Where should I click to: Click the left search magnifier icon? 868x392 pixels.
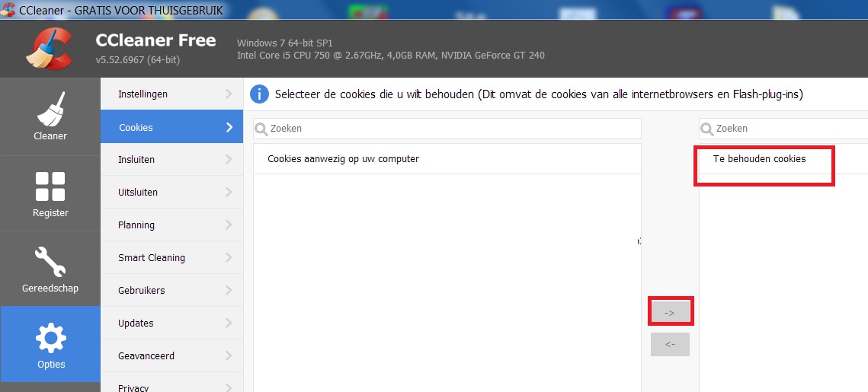tap(261, 129)
